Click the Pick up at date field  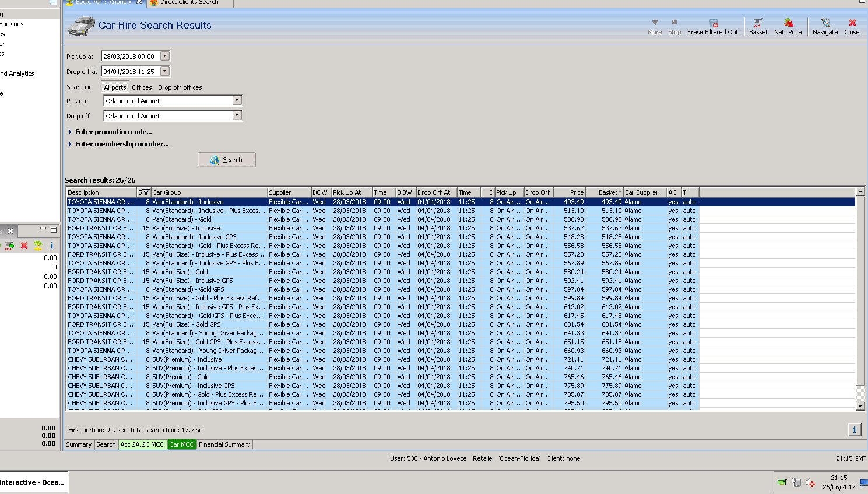click(x=131, y=56)
